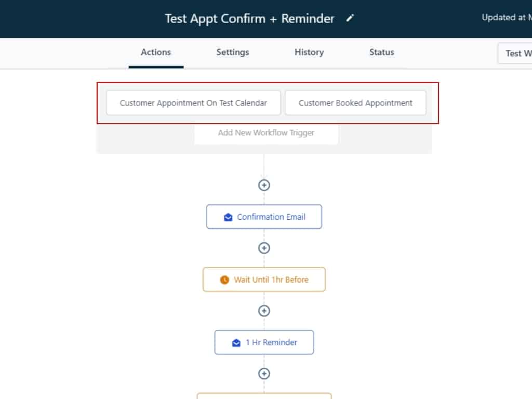Go to the Status tab
The image size is (532, 399).
[x=381, y=52]
